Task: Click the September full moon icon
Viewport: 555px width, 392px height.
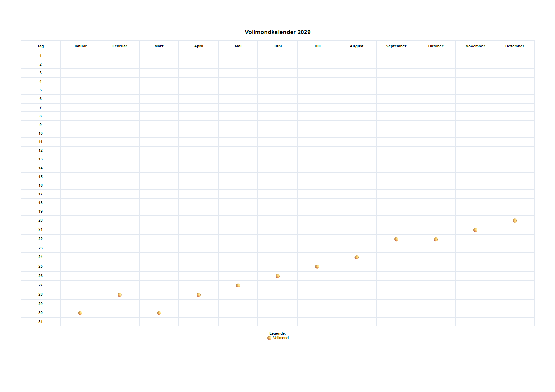Action: pyautogui.click(x=396, y=239)
